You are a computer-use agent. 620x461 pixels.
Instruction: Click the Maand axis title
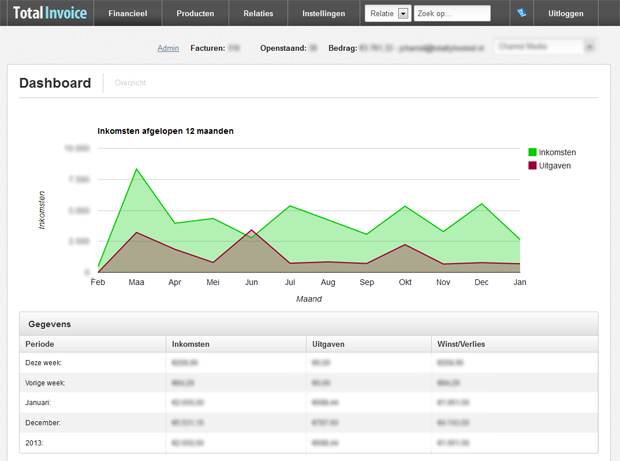pyautogui.click(x=309, y=299)
